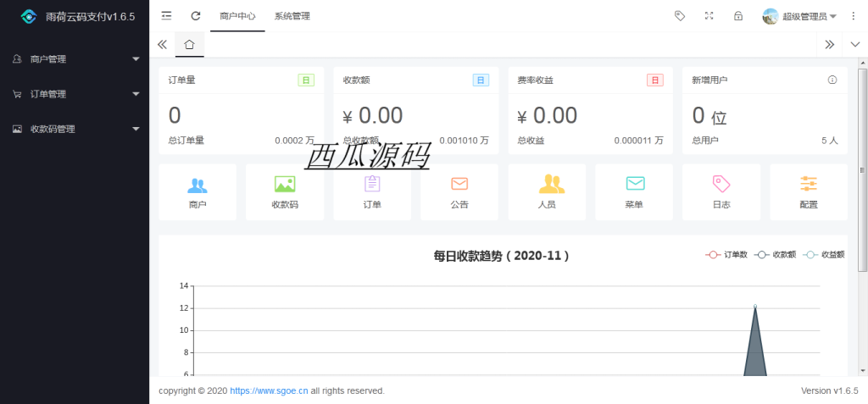The height and width of the screenshot is (404, 868).
Task: Open the 商户 shortcut icon
Action: click(x=198, y=185)
